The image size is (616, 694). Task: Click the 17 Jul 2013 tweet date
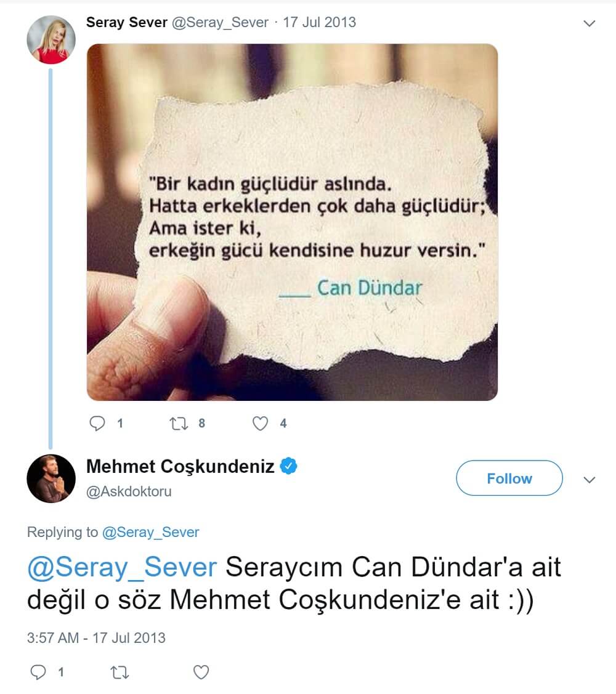point(319,22)
